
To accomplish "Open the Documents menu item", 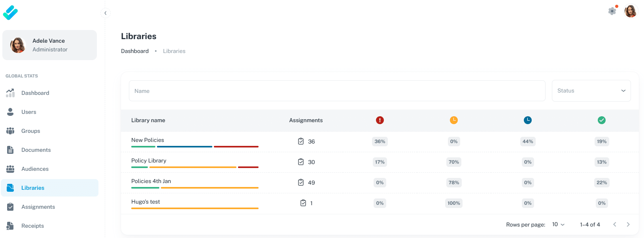I will (50, 150).
